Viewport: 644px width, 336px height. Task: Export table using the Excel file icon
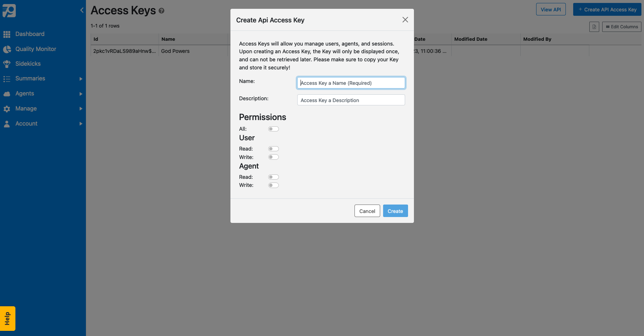point(594,26)
